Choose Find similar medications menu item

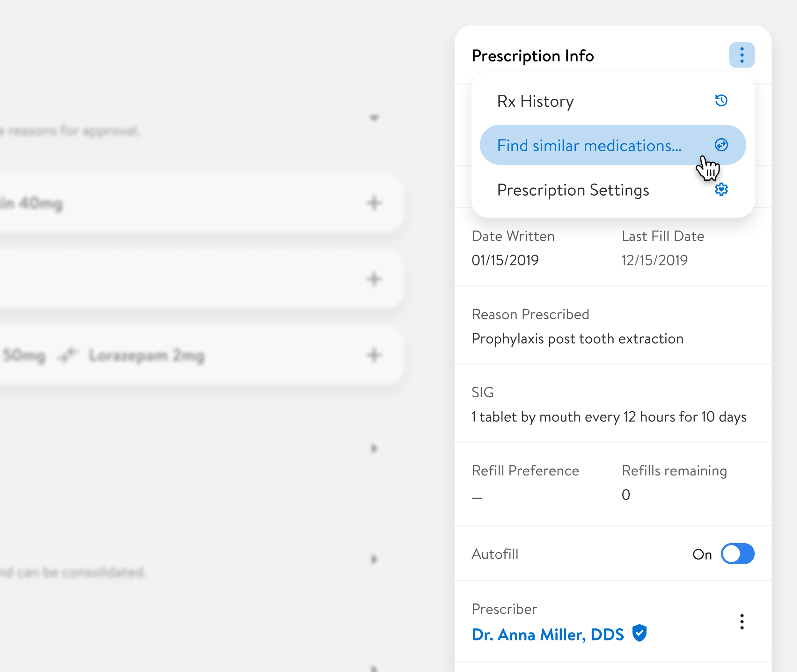click(589, 146)
